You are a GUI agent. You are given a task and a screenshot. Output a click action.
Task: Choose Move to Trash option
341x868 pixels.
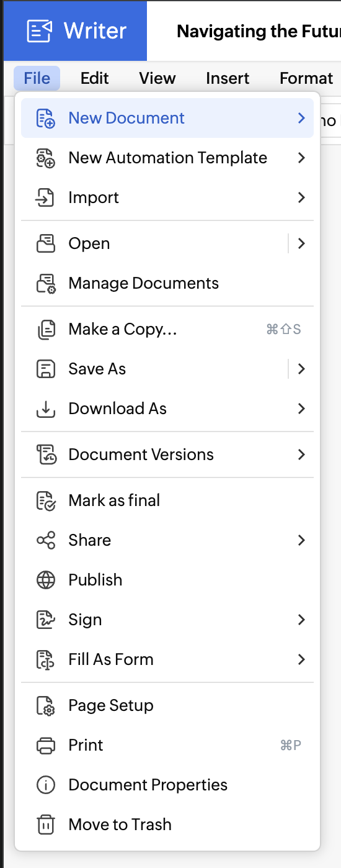click(167, 825)
